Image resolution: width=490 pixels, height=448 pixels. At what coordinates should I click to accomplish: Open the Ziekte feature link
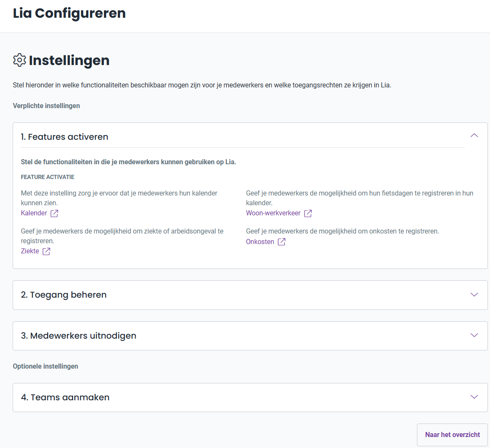30,251
